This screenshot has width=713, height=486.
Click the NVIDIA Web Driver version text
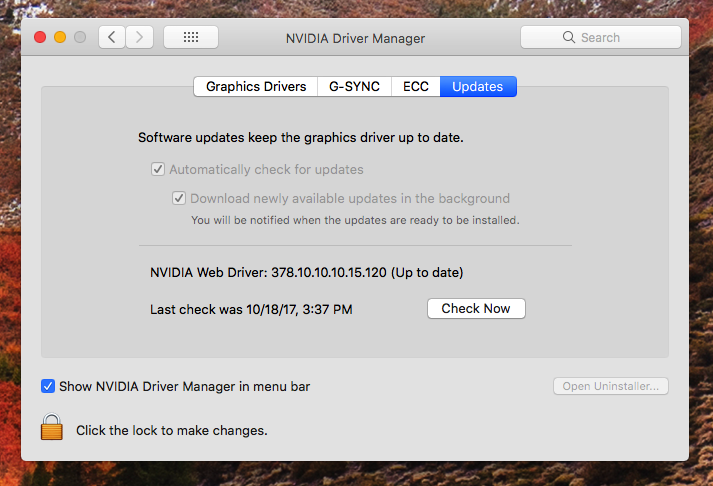(x=306, y=273)
